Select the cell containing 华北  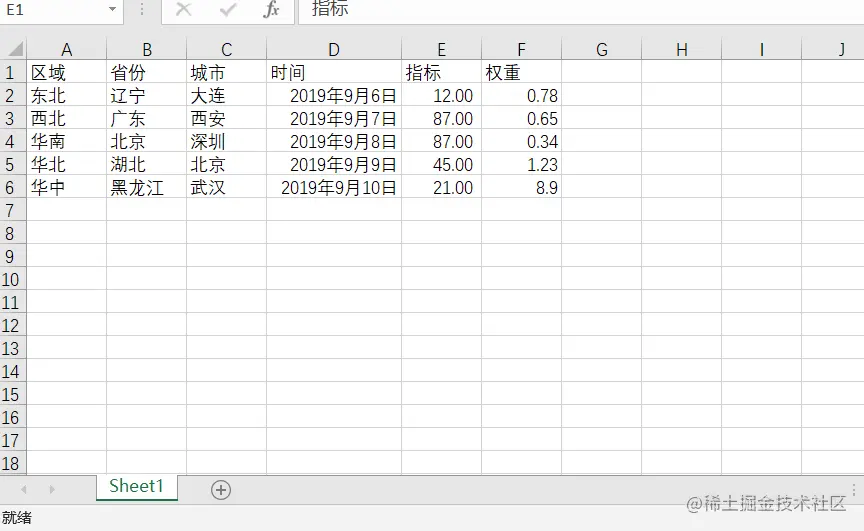[67, 165]
